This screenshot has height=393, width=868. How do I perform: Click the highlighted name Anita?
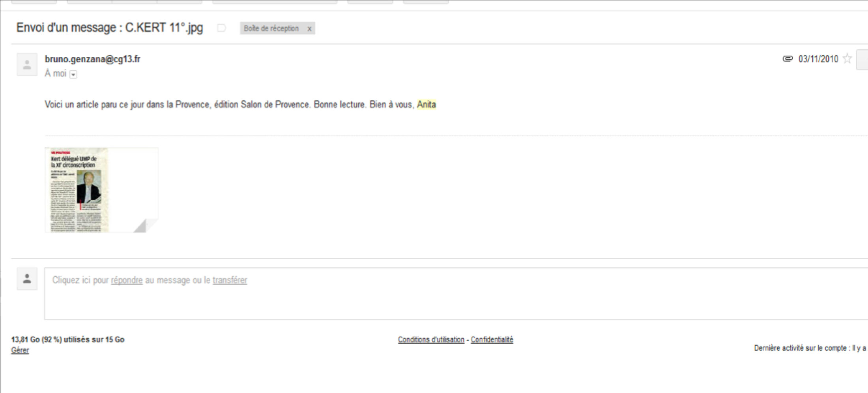click(426, 105)
